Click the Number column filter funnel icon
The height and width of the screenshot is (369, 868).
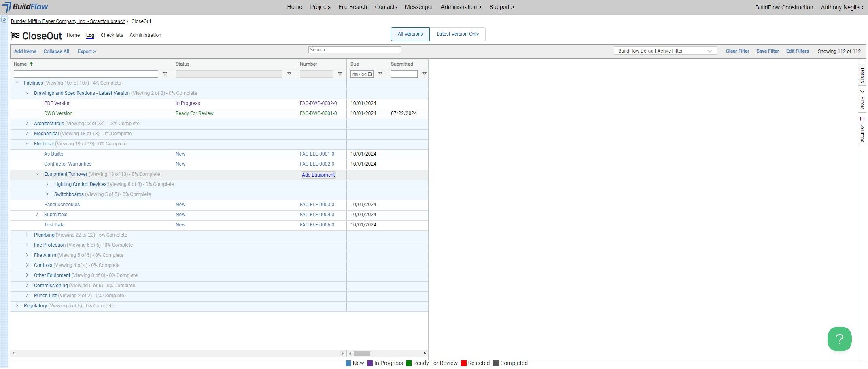(340, 74)
